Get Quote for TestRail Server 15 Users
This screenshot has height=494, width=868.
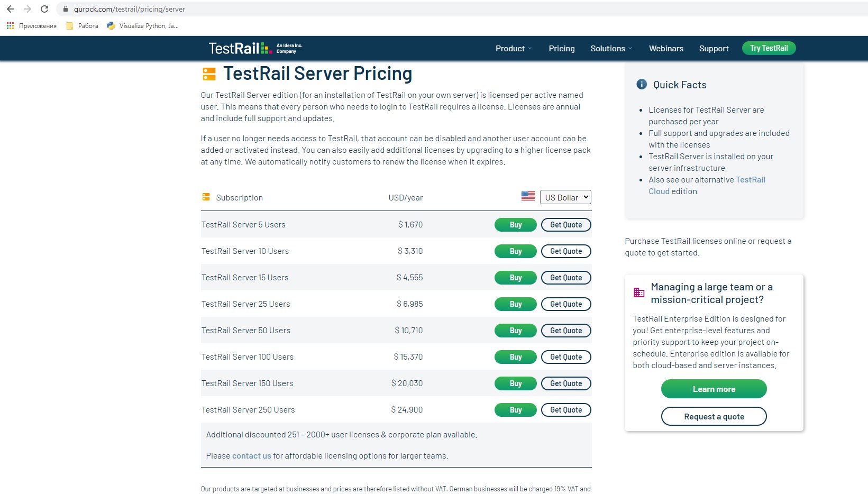click(566, 278)
